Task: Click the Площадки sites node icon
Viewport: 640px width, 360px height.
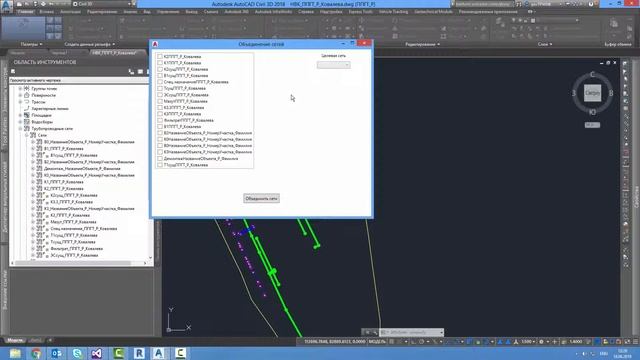Action: [27, 115]
